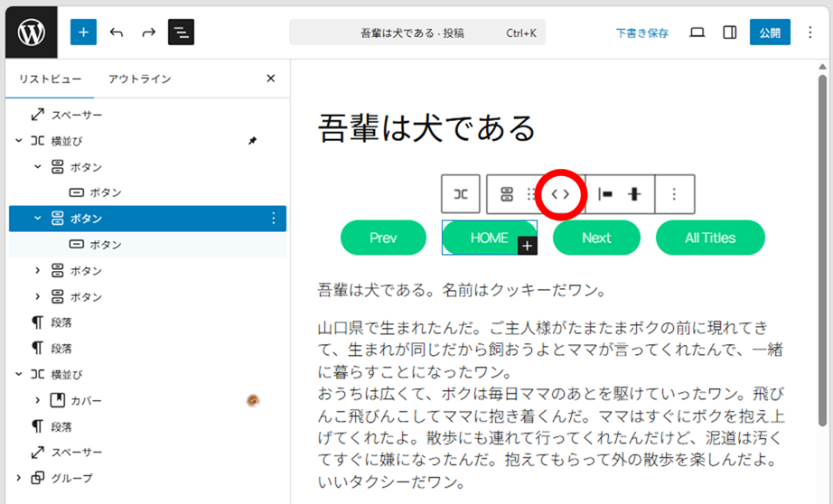Toggle the settings sidebar panel
This screenshot has width=833, height=504.
[x=729, y=33]
